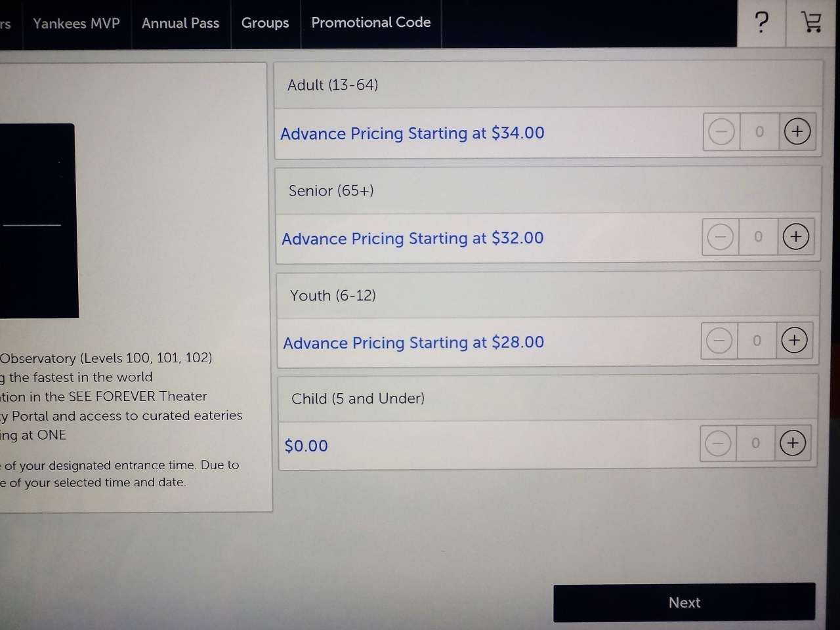Click the Adult Advance Pricing $34.00 text
The width and height of the screenshot is (840, 630).
[x=412, y=133]
